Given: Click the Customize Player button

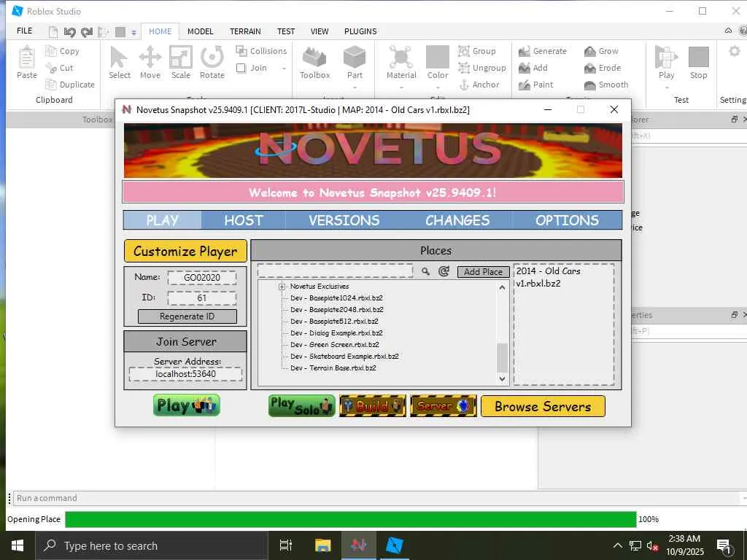Looking at the screenshot, I should coord(185,251).
